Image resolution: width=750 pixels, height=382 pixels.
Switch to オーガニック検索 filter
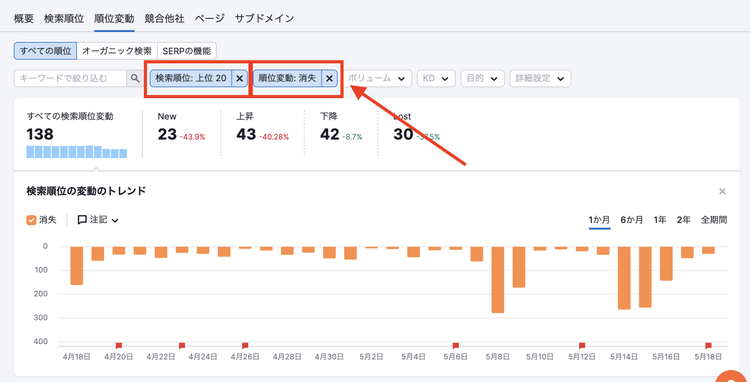[x=117, y=51]
